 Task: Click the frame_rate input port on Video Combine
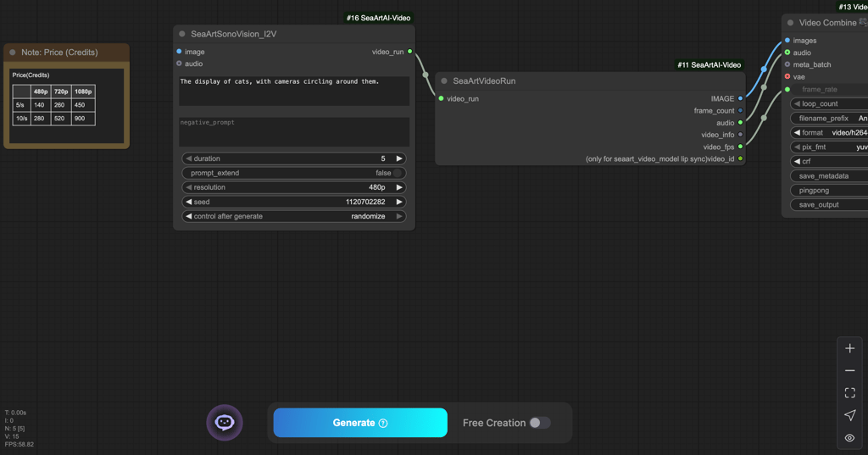pyautogui.click(x=787, y=89)
